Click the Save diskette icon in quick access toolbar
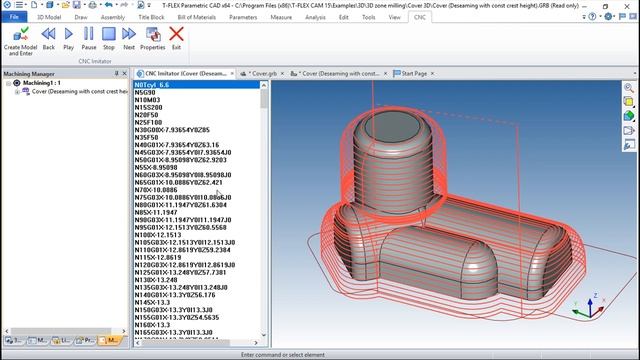 pyautogui.click(x=77, y=5)
